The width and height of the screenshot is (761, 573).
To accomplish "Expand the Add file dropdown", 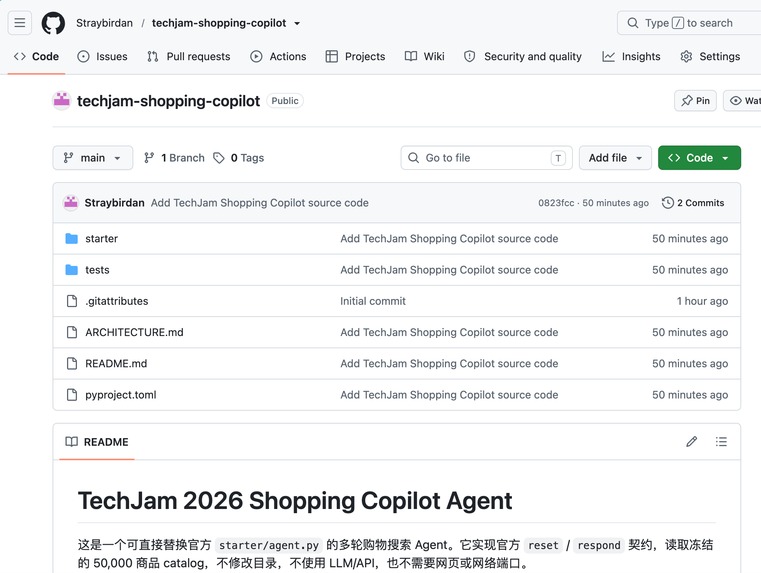I will tap(615, 158).
